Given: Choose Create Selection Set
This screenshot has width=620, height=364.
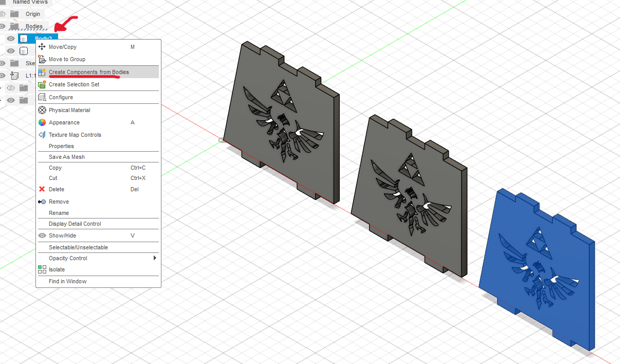Looking at the screenshot, I should (98, 84).
